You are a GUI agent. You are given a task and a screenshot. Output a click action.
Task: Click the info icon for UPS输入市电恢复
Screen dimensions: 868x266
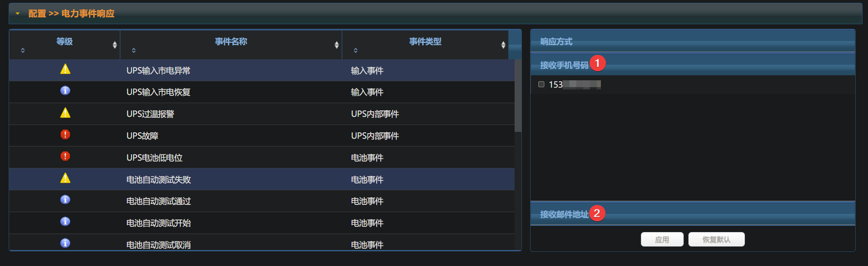[65, 91]
